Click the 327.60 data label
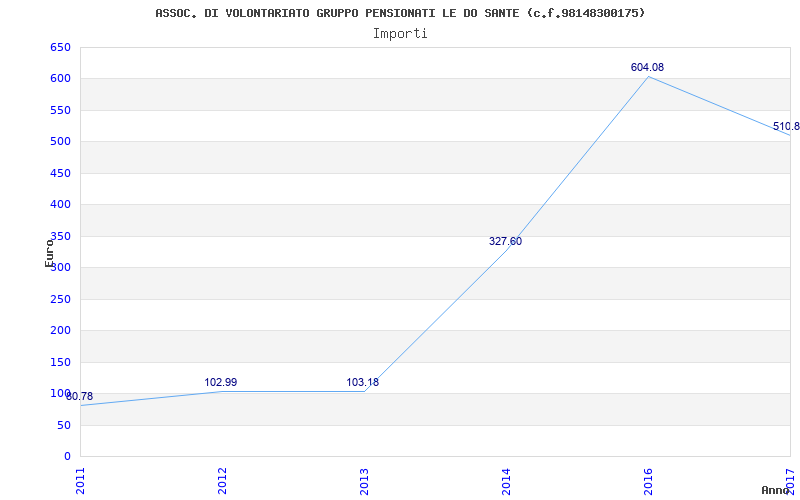The height and width of the screenshot is (500, 800). point(505,241)
